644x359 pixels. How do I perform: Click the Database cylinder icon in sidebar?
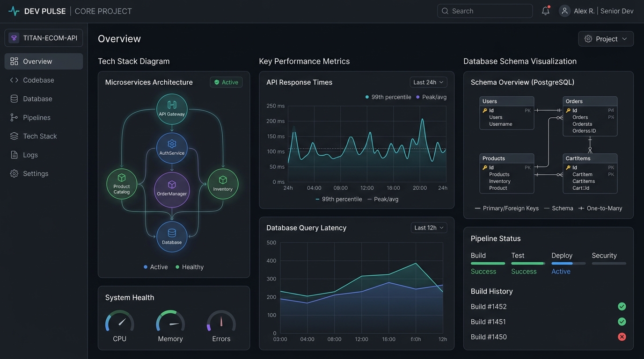(14, 99)
